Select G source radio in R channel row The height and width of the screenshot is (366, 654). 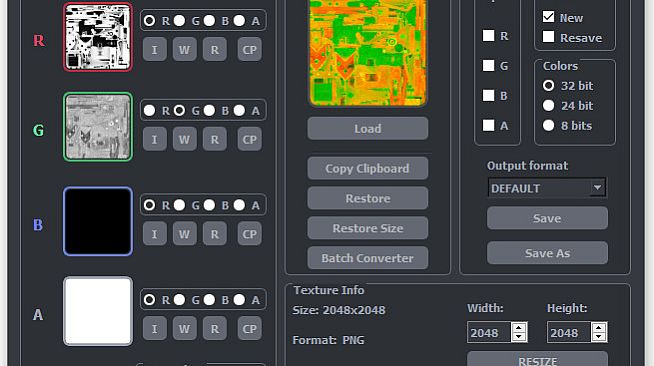point(179,20)
